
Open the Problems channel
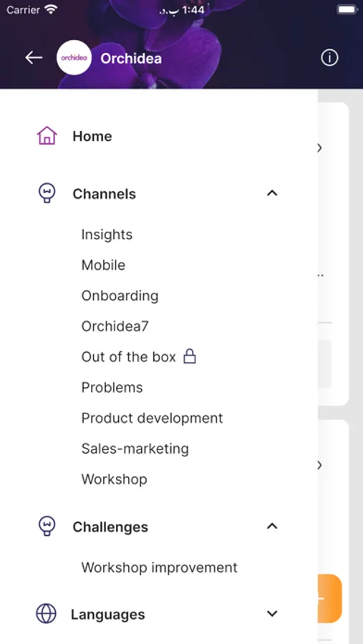click(112, 387)
